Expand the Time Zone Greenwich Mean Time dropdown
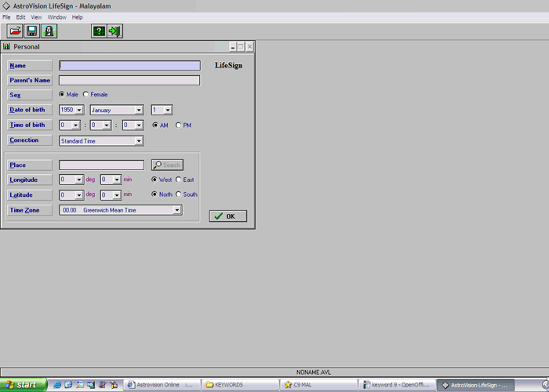549x392 pixels. point(177,210)
